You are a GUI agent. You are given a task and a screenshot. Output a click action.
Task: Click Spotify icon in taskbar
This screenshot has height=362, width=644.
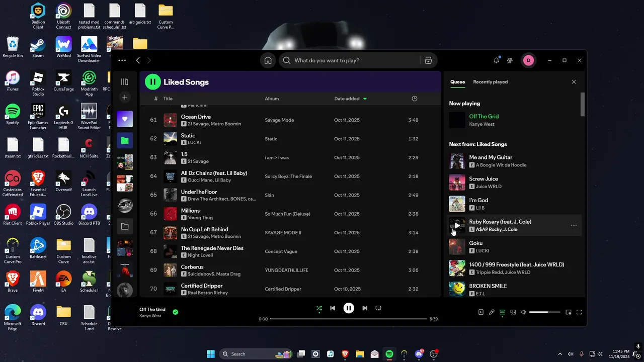click(x=389, y=354)
